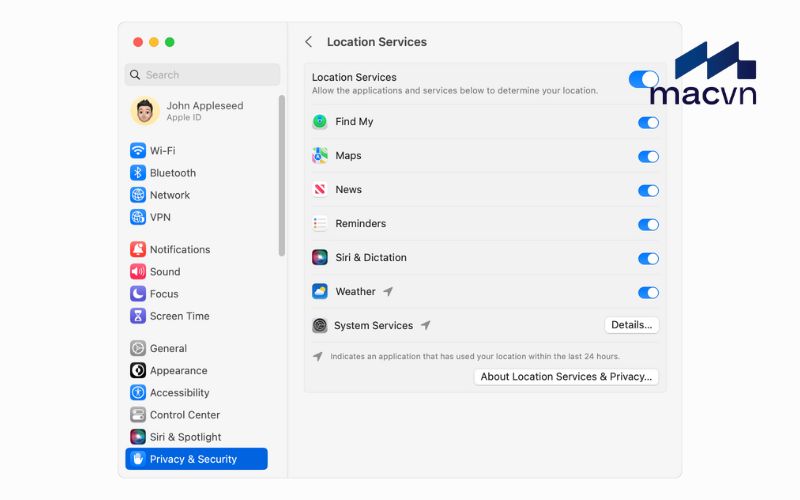Image resolution: width=800 pixels, height=500 pixels.
Task: Click the News app icon
Action: click(x=320, y=189)
